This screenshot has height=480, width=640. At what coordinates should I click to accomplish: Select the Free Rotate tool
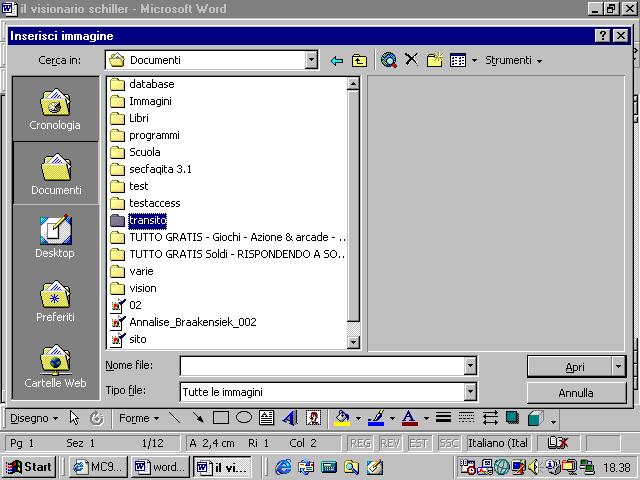click(97, 418)
